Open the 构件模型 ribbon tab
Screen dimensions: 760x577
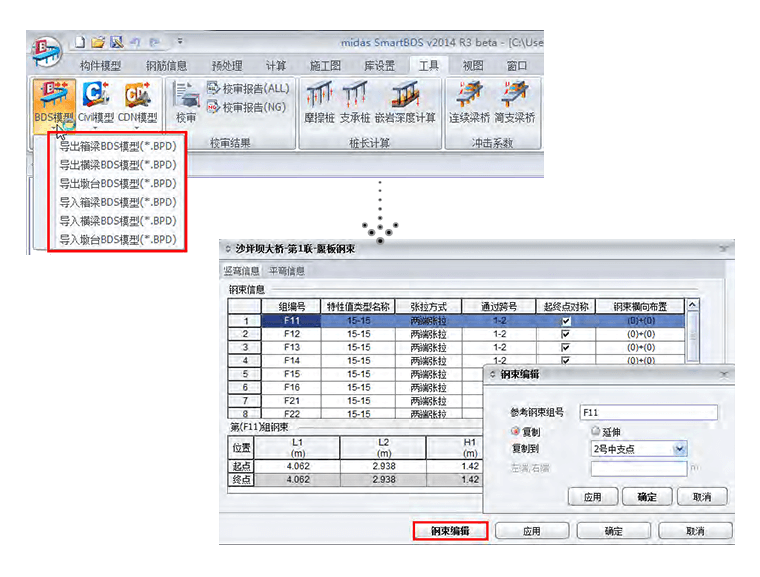click(100, 65)
